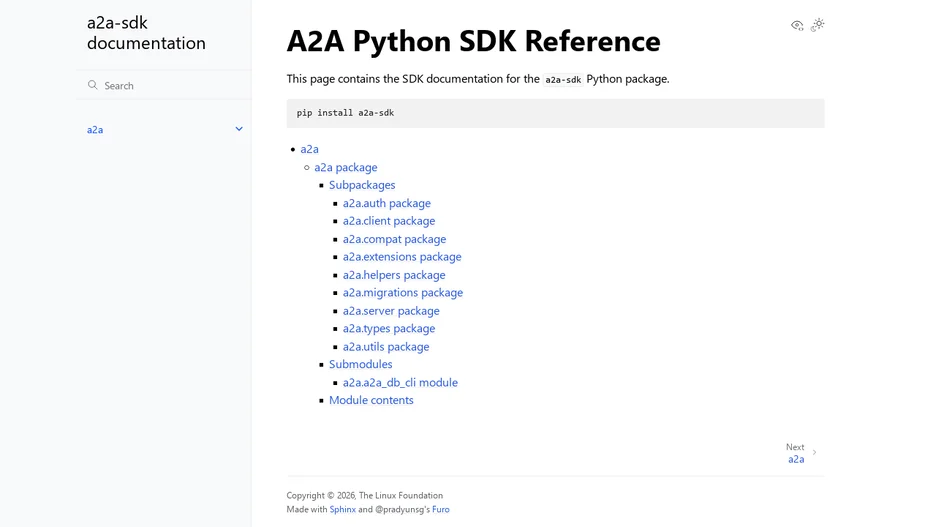Click the magnifier search icon in sidebar
Image resolution: width=936 pixels, height=527 pixels.
coord(93,85)
